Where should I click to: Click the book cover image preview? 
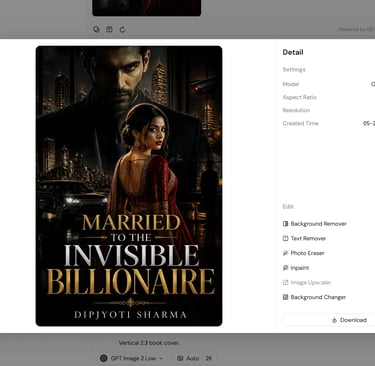click(129, 186)
